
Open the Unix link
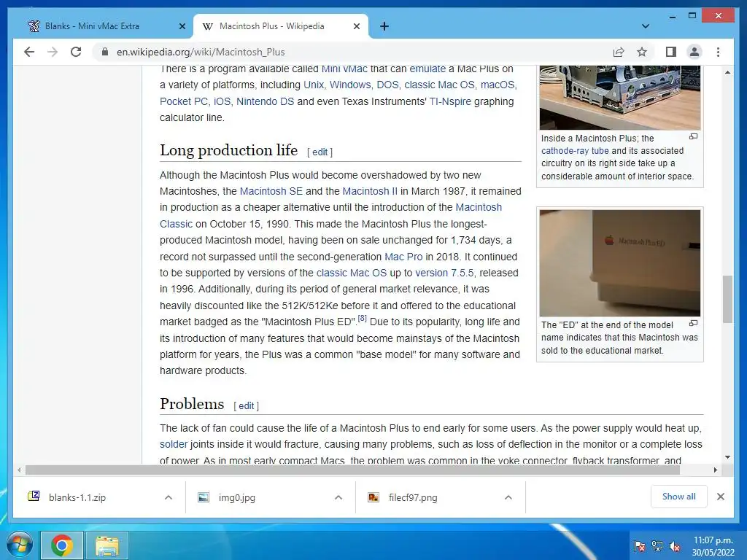[314, 85]
